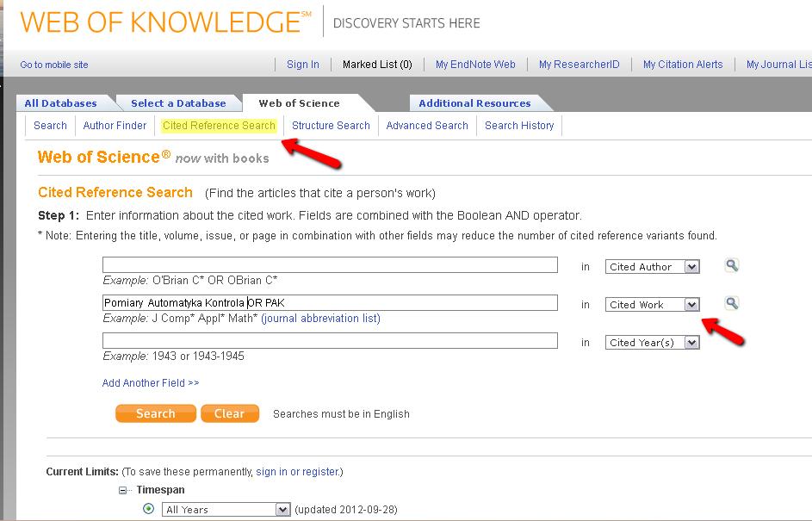Click the Timespan label

pos(160,489)
